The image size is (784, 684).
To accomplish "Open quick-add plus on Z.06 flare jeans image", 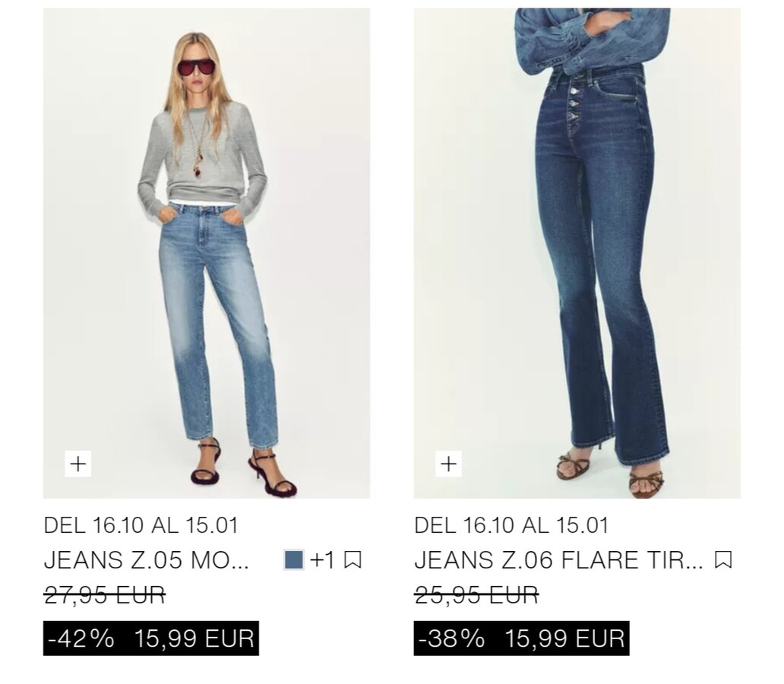I will point(448,464).
